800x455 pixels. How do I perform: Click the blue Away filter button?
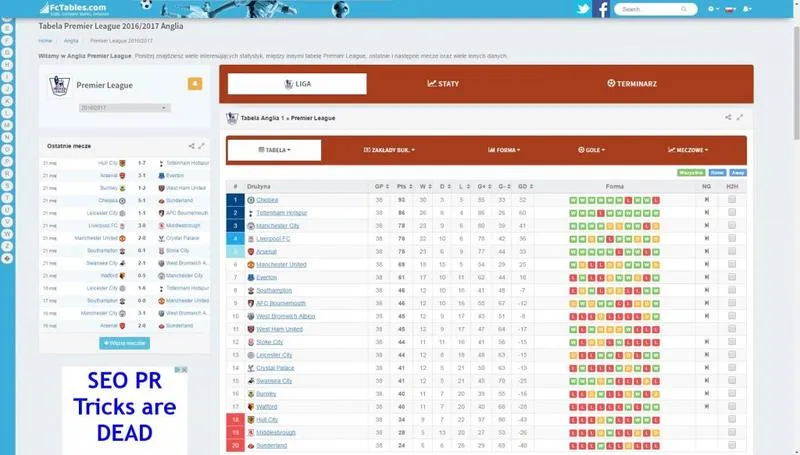tap(738, 173)
